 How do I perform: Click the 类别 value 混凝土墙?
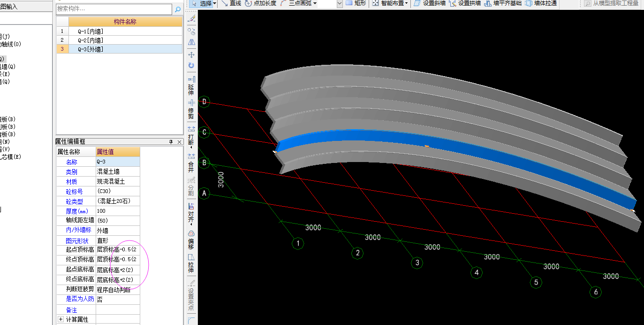click(x=118, y=171)
